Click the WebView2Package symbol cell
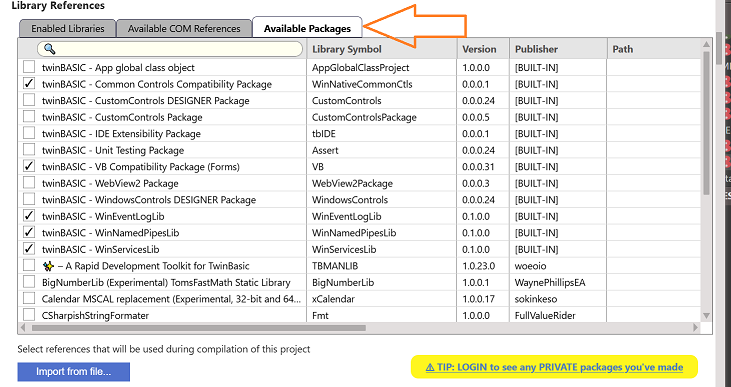Screen dimensions: 731x387 click(382, 183)
